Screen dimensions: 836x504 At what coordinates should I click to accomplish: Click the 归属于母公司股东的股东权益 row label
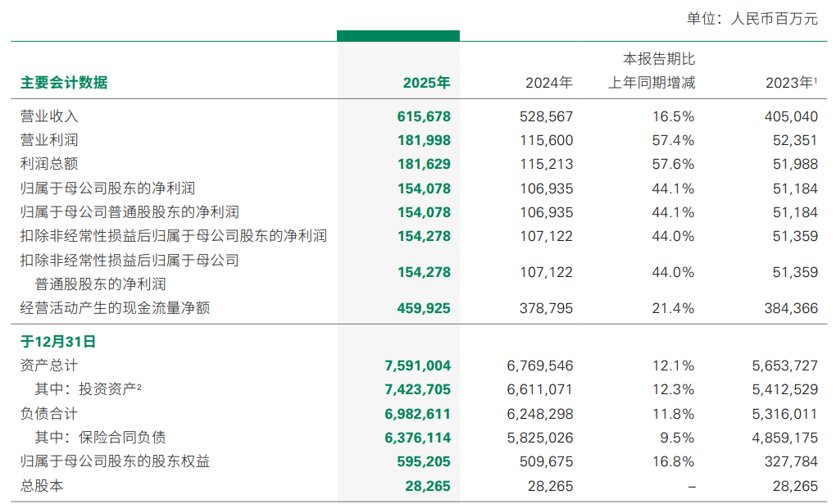[115, 461]
